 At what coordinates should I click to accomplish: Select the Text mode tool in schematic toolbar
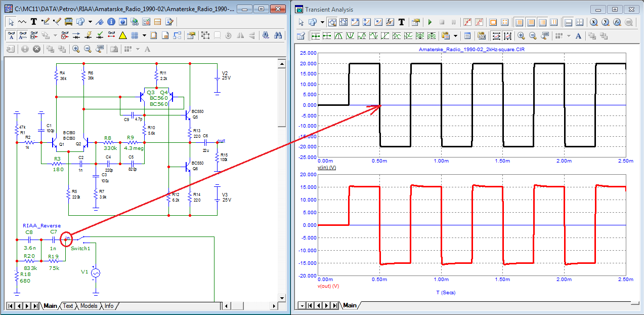pyautogui.click(x=34, y=22)
